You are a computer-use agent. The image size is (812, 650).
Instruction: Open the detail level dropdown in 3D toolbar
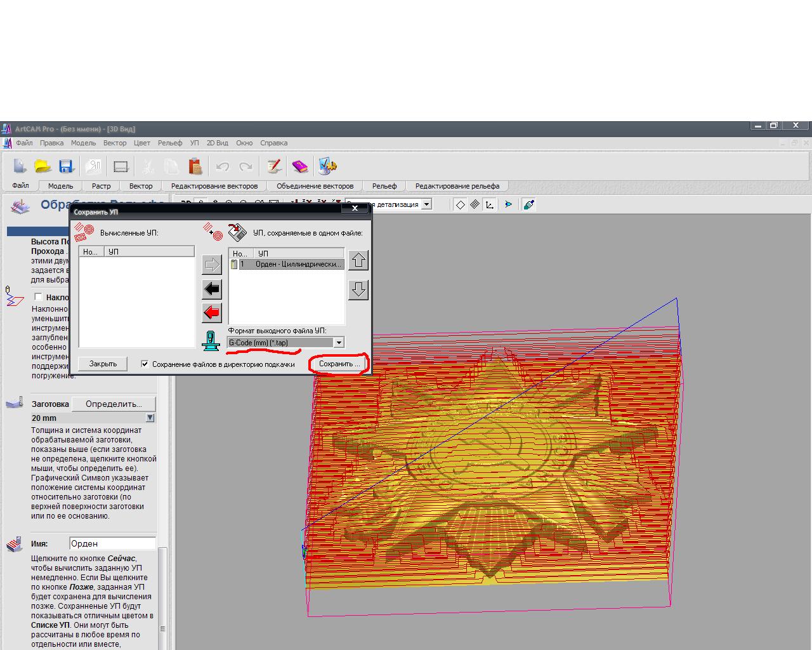(x=427, y=204)
